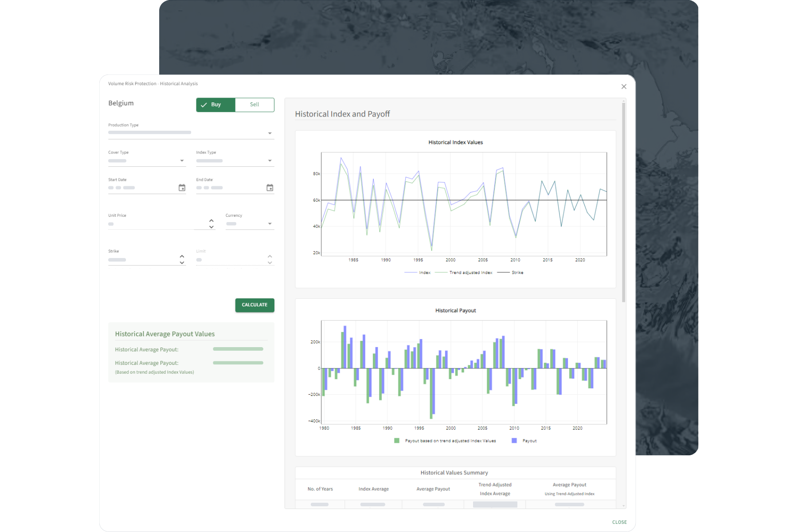This screenshot has height=532, width=798.
Task: Click the Trend-Adjusted Index Average header
Action: click(495, 489)
